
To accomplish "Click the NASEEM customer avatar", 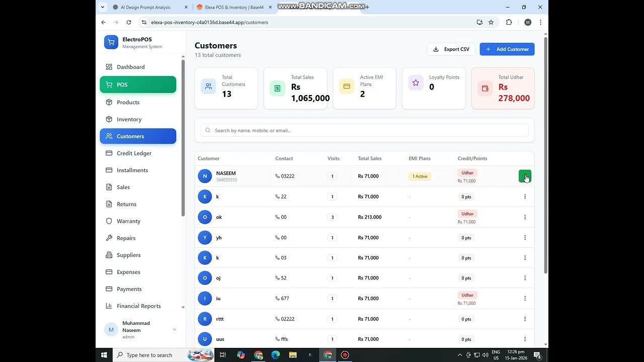I will click(205, 176).
